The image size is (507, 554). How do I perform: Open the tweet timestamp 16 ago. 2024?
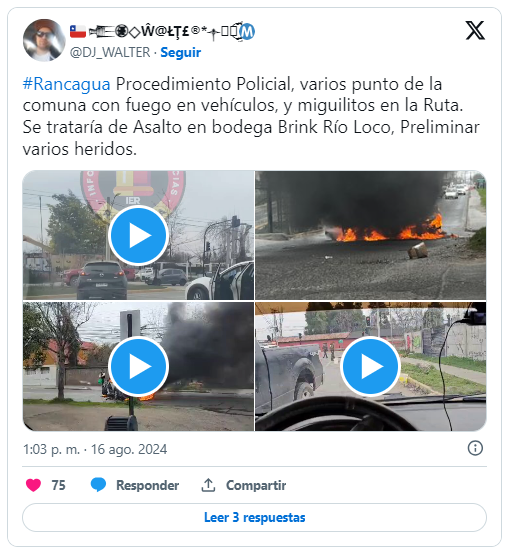point(95,449)
